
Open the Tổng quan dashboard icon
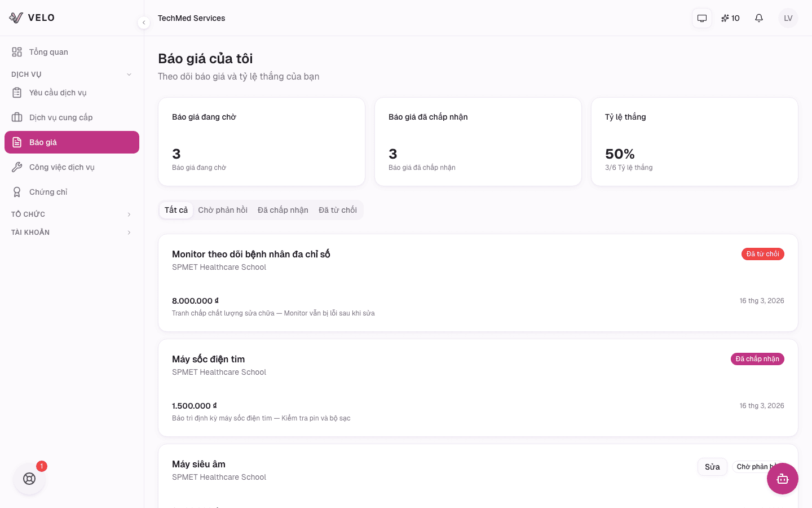17,52
